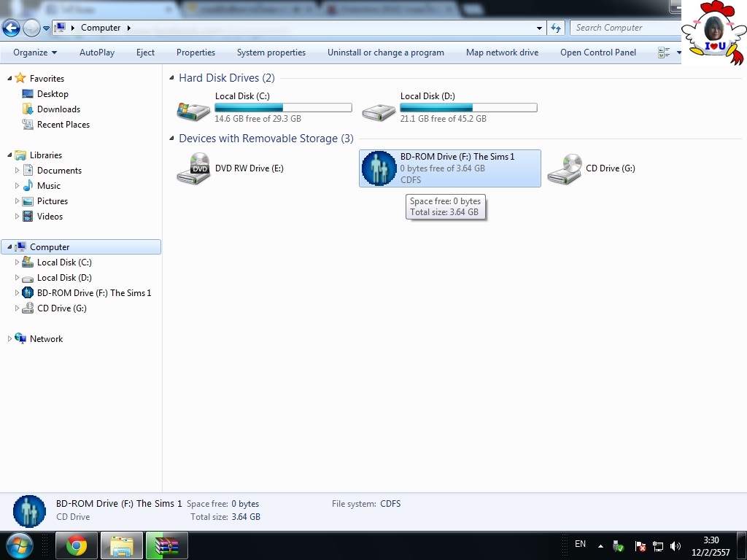Click the Local Disk (D:) usage bar
The height and width of the screenshot is (560, 747).
[x=469, y=108]
